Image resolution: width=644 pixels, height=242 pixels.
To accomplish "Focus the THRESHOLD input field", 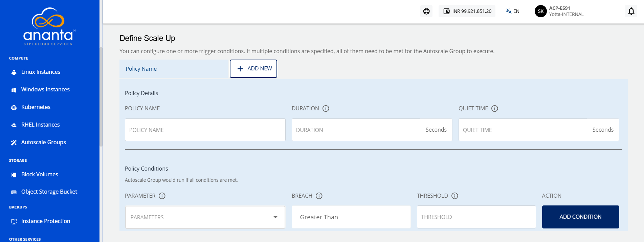I will pyautogui.click(x=476, y=217).
